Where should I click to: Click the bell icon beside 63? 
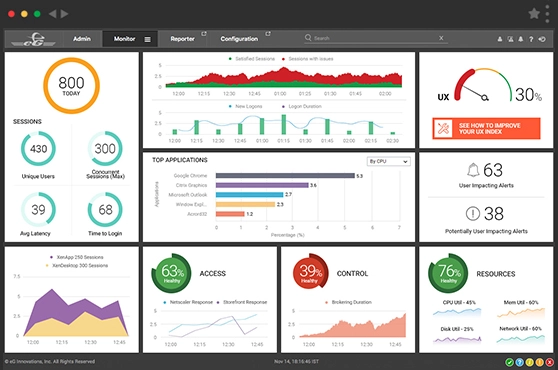pyautogui.click(x=473, y=170)
